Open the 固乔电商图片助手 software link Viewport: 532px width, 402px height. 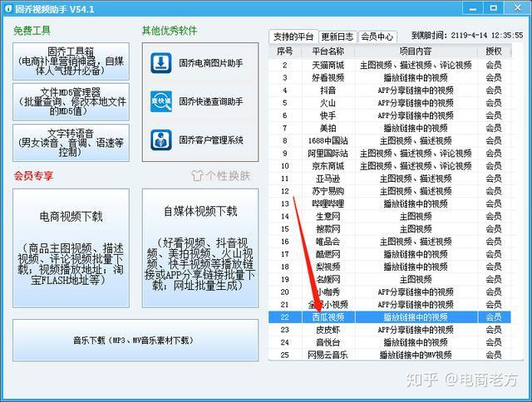click(210, 63)
